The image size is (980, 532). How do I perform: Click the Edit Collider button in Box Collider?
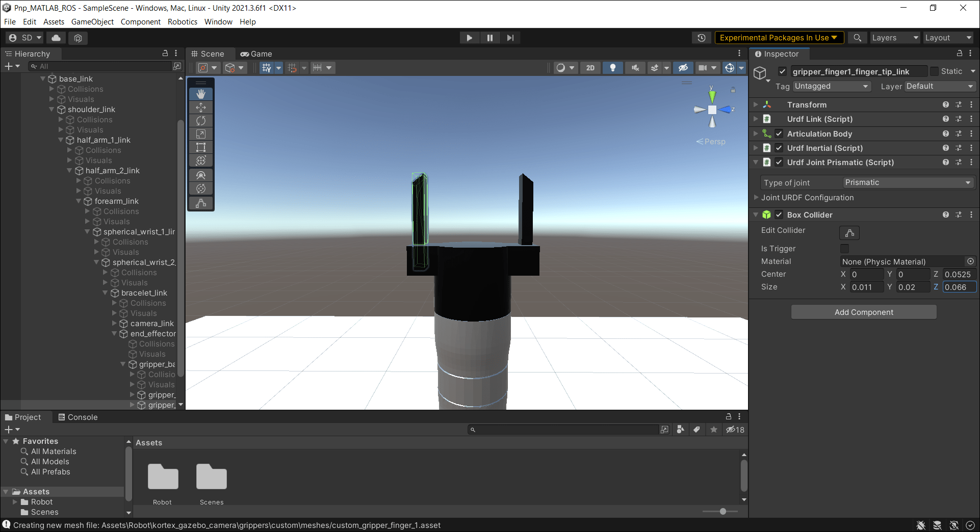point(849,233)
